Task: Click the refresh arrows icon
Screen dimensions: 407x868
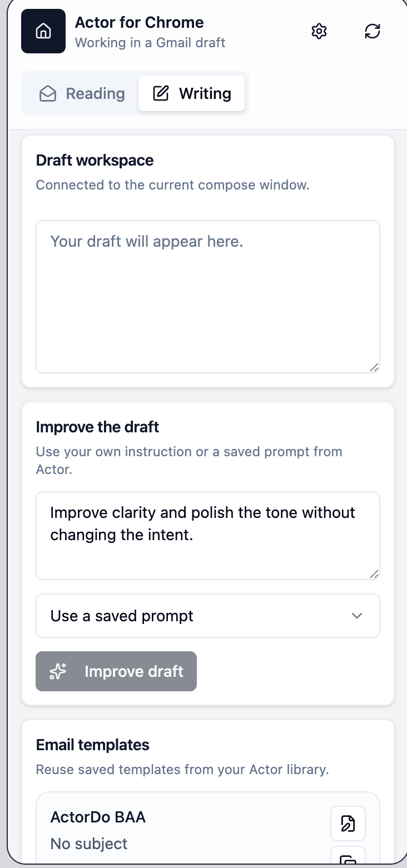Action: (x=373, y=32)
